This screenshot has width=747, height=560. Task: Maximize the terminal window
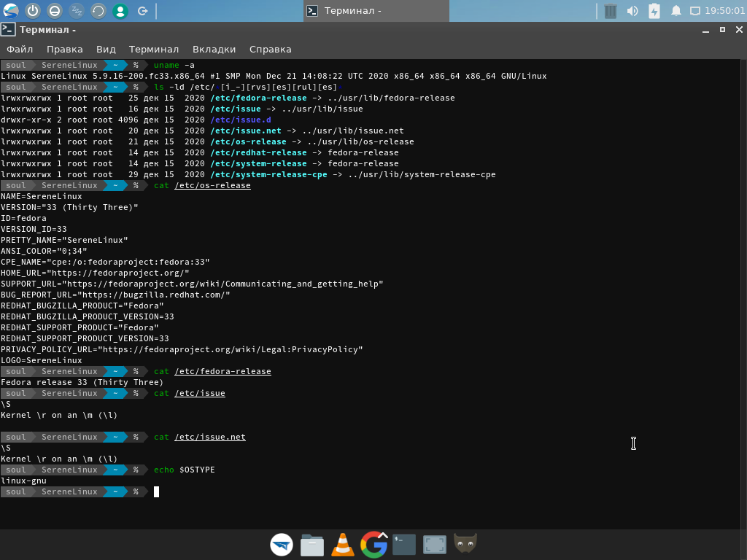tap(722, 29)
